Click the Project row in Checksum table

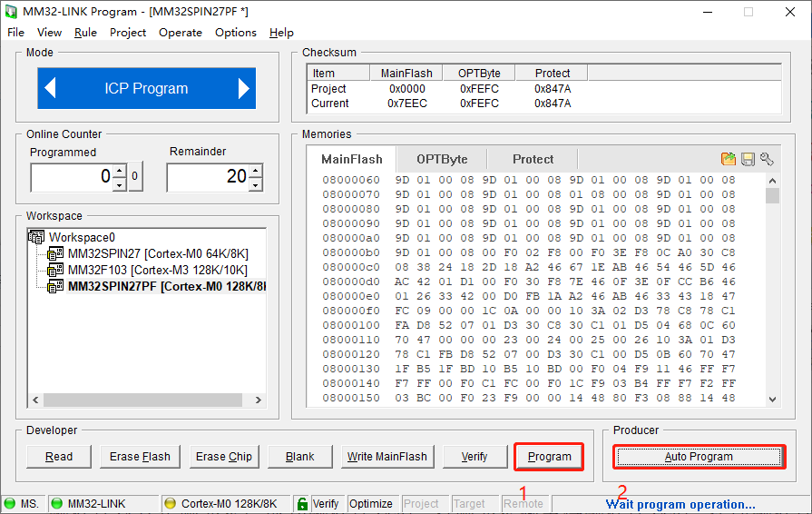(543, 89)
